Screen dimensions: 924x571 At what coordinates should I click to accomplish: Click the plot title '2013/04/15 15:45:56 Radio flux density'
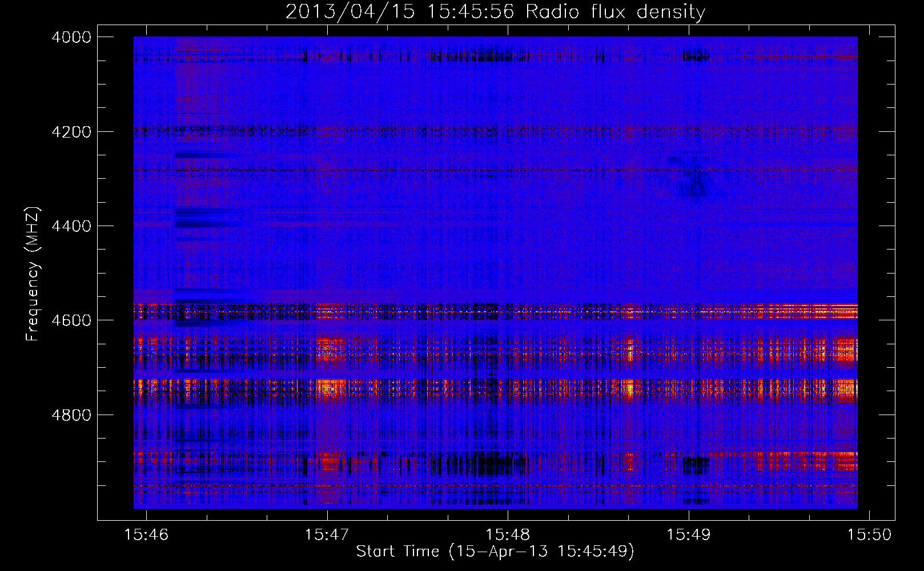[x=495, y=11]
